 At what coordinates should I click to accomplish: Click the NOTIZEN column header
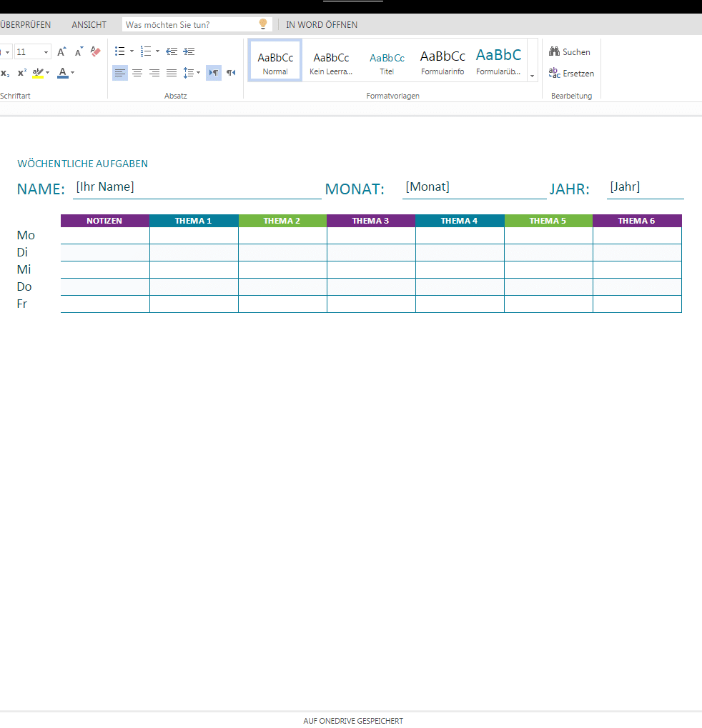(105, 221)
